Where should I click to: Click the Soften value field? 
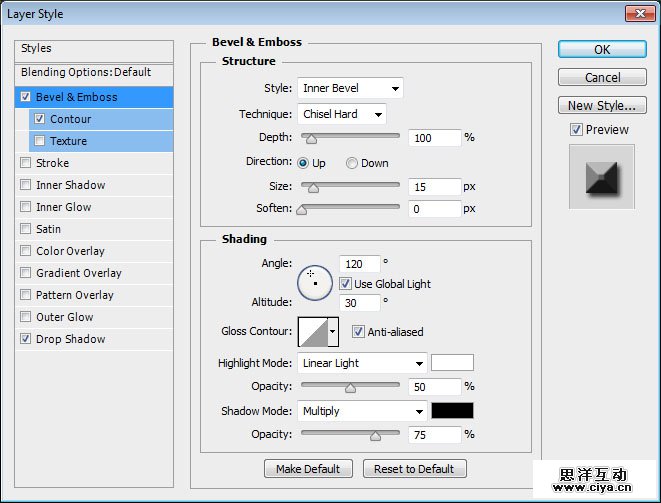coord(435,209)
